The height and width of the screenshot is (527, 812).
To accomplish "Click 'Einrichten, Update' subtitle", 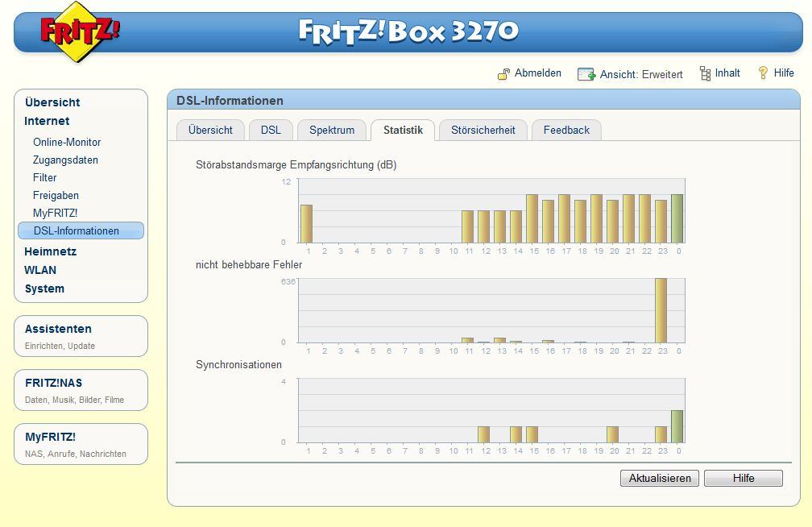I will coord(60,346).
